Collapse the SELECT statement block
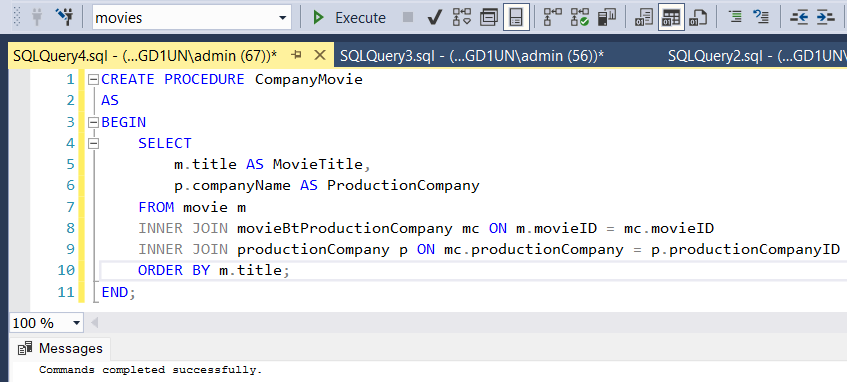 point(93,144)
